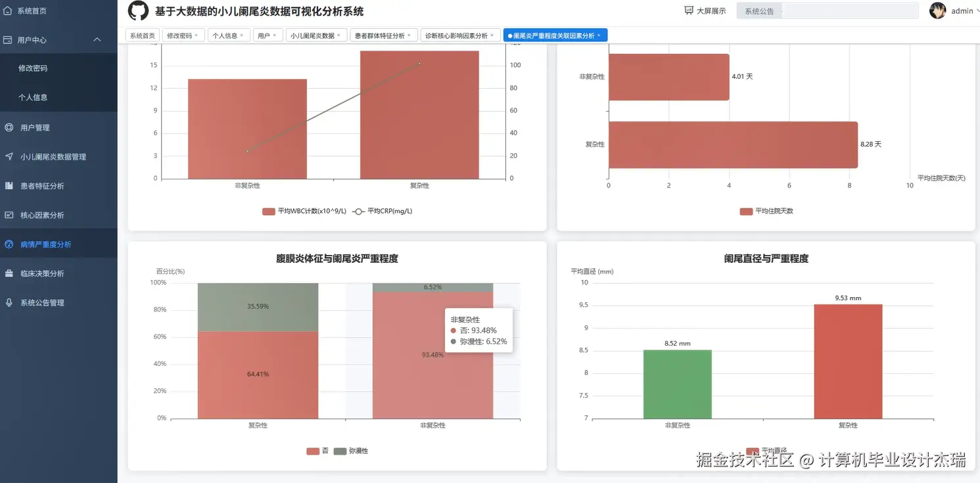Screen dimensions: 980x483
Task: Switch to the 小儿阑尾炎数据 tab
Action: click(x=317, y=35)
